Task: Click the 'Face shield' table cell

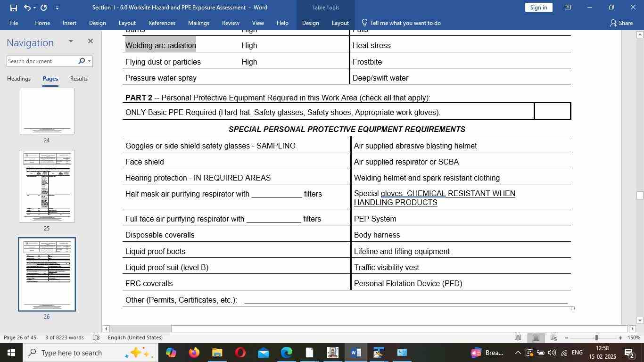Action: click(237, 162)
